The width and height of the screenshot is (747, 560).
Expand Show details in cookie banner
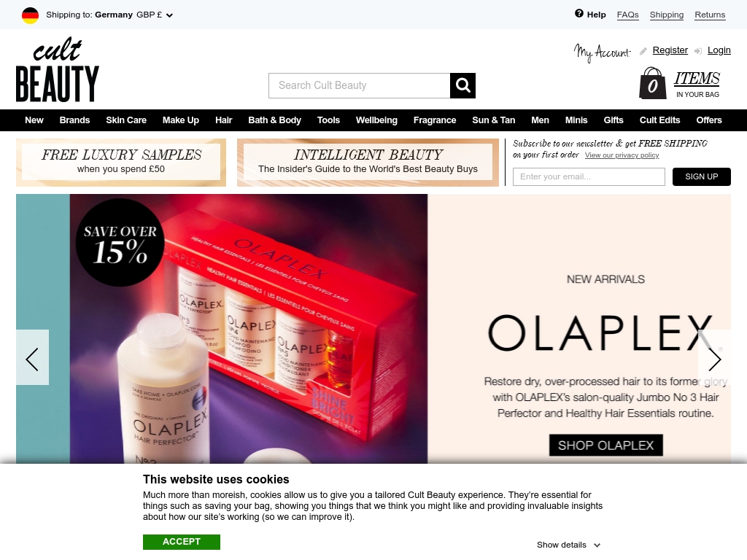pos(568,545)
